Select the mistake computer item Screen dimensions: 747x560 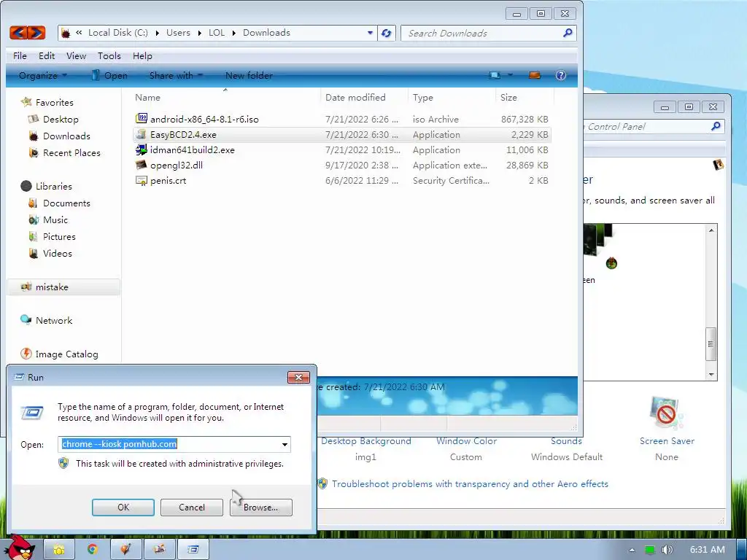point(64,287)
